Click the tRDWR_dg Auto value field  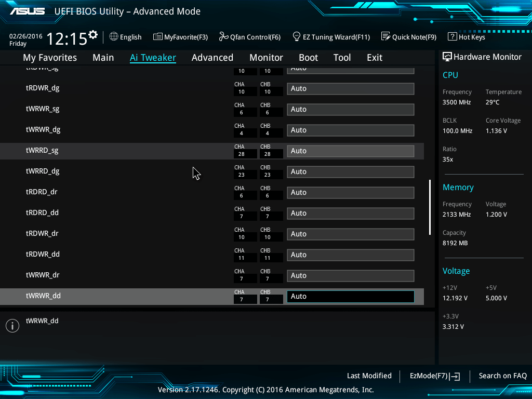350,89
